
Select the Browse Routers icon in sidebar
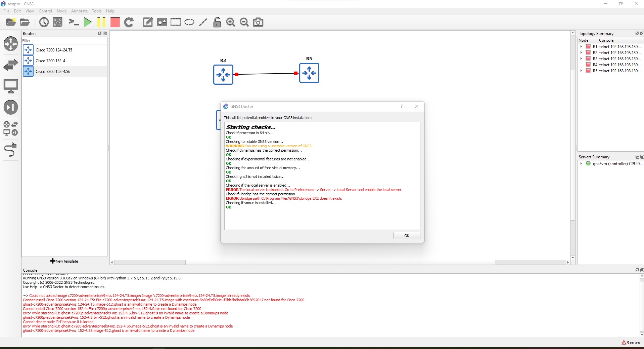point(11,44)
